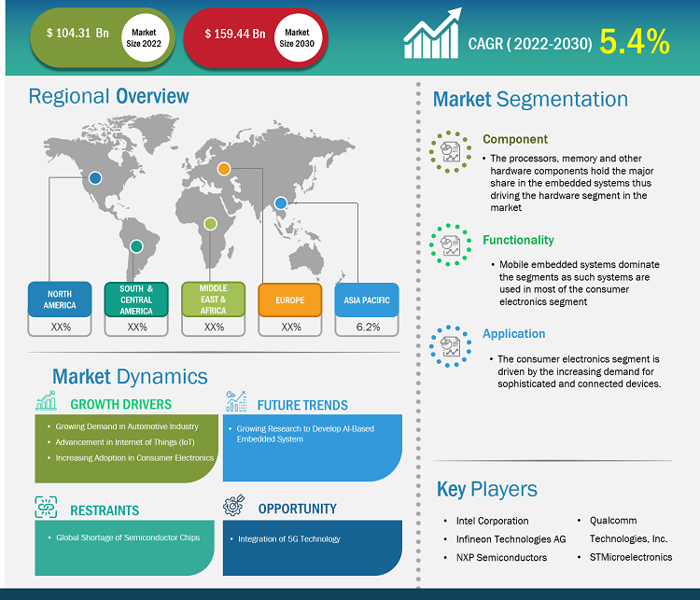The width and height of the screenshot is (700, 600).
Task: Click the XX% under South & Central America
Action: point(137,327)
